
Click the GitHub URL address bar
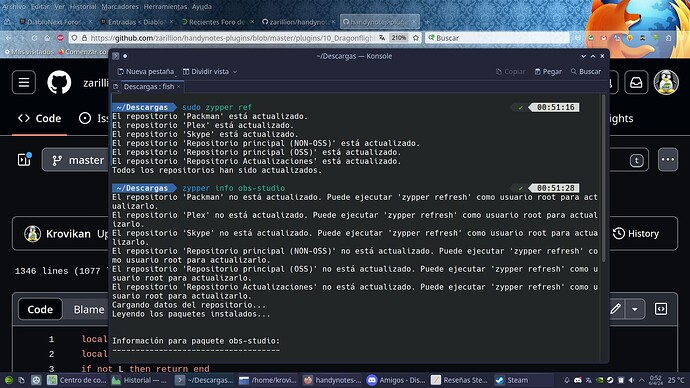tap(232, 38)
